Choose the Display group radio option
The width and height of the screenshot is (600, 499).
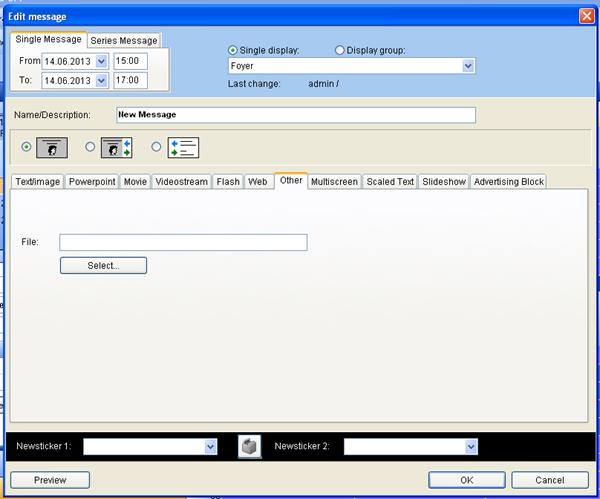(340, 50)
